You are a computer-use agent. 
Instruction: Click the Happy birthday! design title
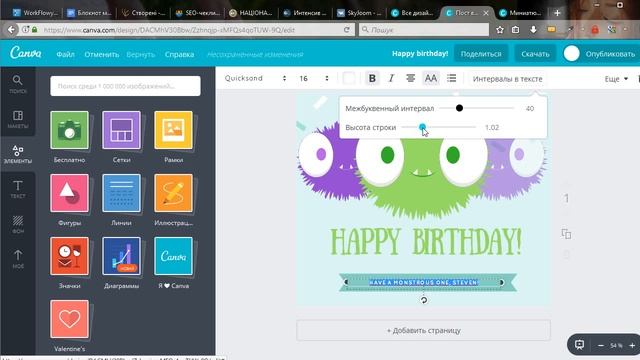click(420, 53)
